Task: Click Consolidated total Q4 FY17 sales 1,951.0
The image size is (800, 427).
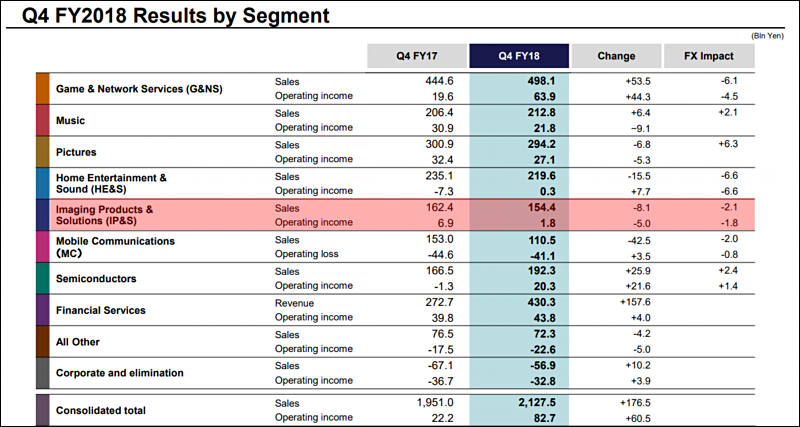Action: 435,403
